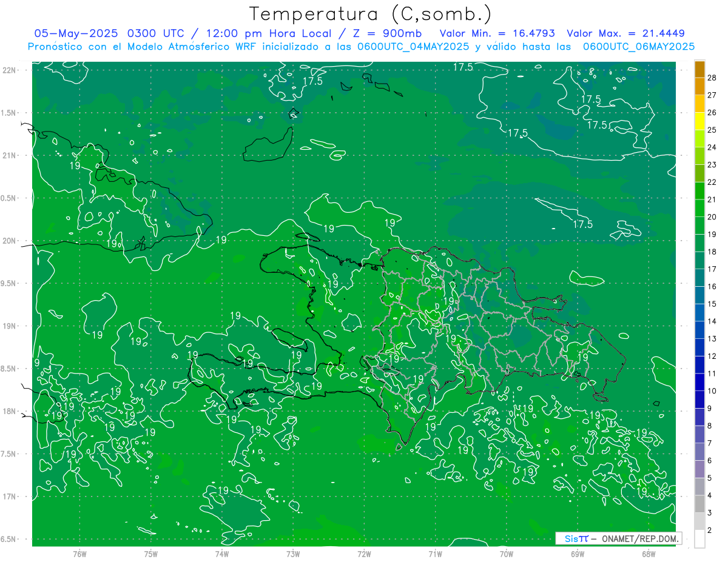Click the "75W" longitude axis label

pos(151,554)
